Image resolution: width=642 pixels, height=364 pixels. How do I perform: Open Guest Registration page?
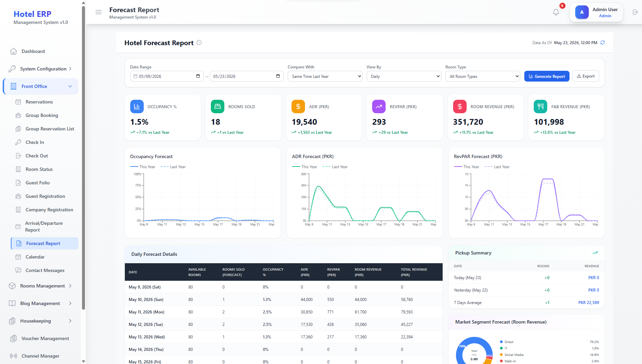(45, 196)
